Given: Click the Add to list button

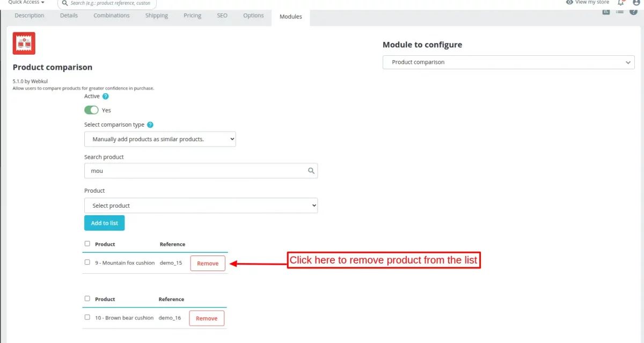Looking at the screenshot, I should tap(104, 223).
